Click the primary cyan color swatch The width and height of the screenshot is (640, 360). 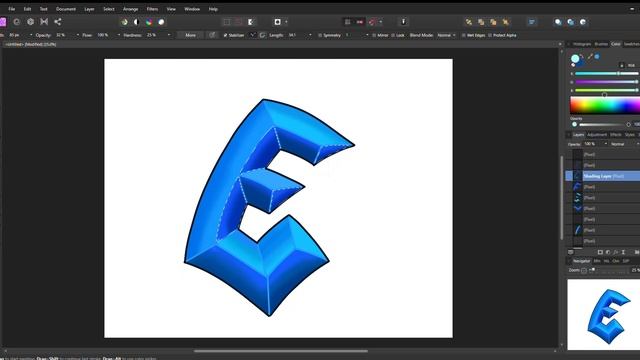pyautogui.click(x=575, y=59)
